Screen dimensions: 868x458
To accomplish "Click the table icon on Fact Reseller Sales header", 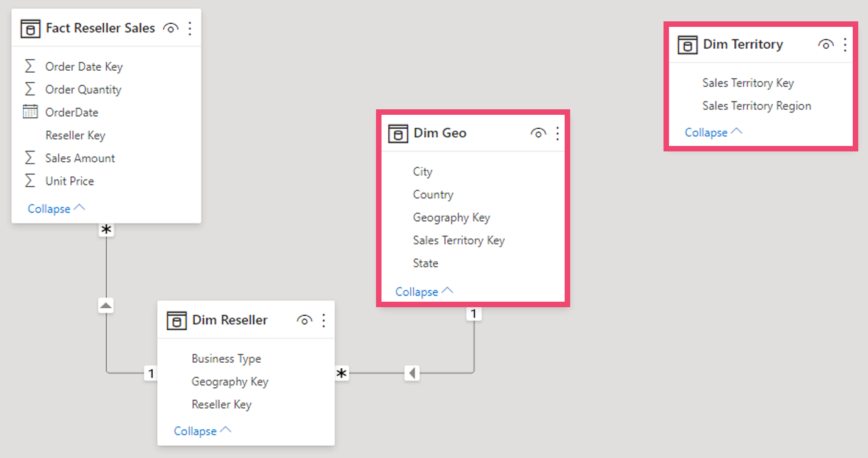I will [x=30, y=27].
